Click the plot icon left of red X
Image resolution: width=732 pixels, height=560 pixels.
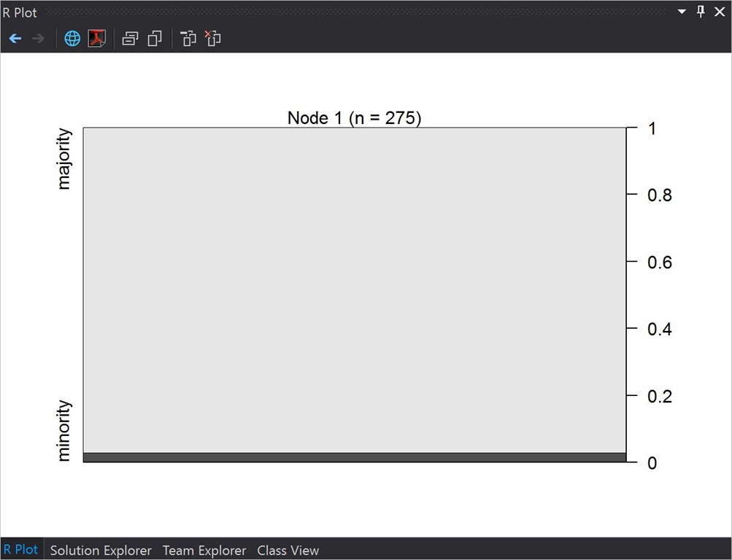tap(188, 39)
